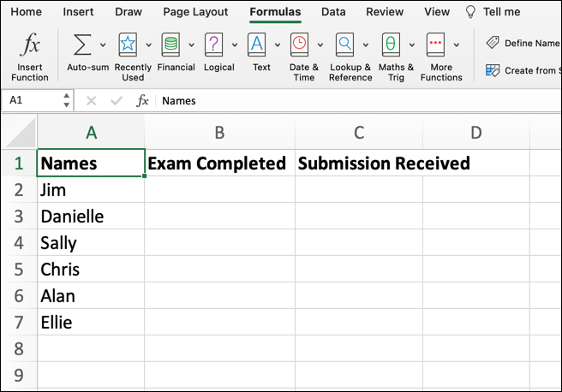562x392 pixels.
Task: Select column D header
Action: pyautogui.click(x=476, y=133)
